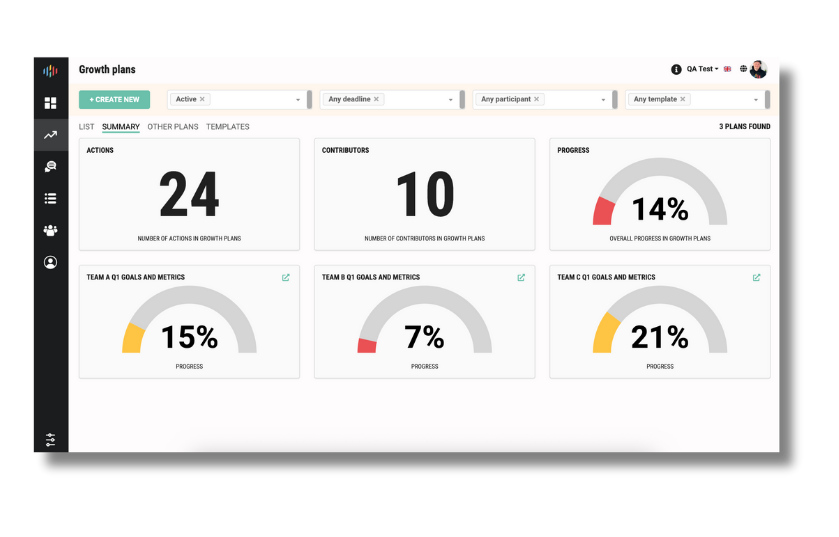Viewport: 839px width, 537px height.
Task: Click the app logo in sidebar
Action: 50,71
